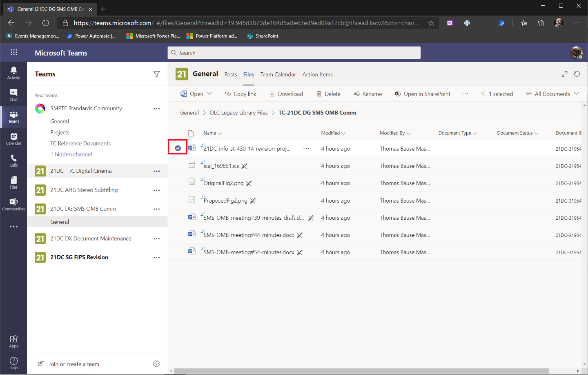
Task: Switch to the Team Calendar tab
Action: [278, 74]
